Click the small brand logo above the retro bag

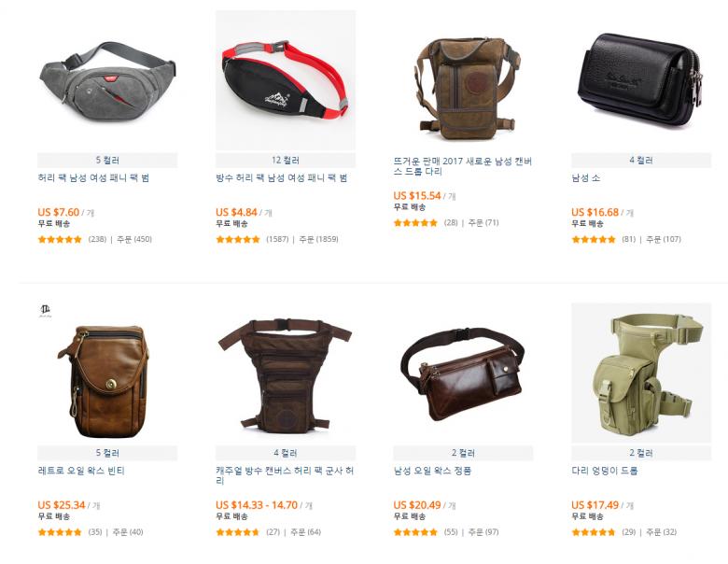(45, 311)
